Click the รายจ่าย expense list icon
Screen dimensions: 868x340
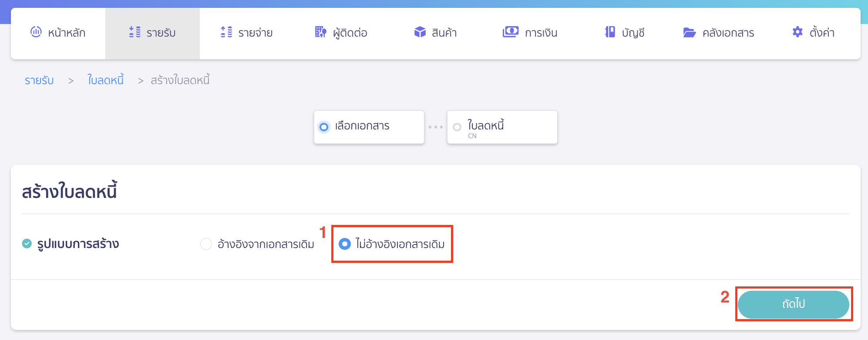tap(225, 32)
